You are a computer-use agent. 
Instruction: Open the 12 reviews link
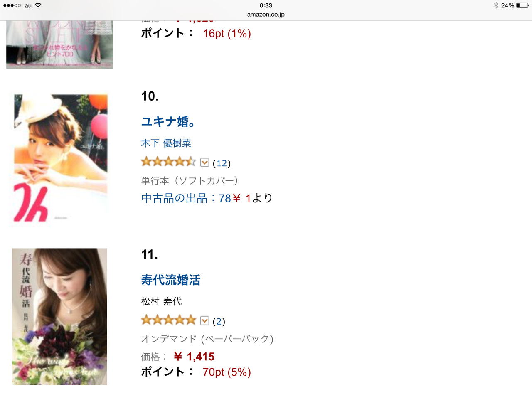(222, 163)
